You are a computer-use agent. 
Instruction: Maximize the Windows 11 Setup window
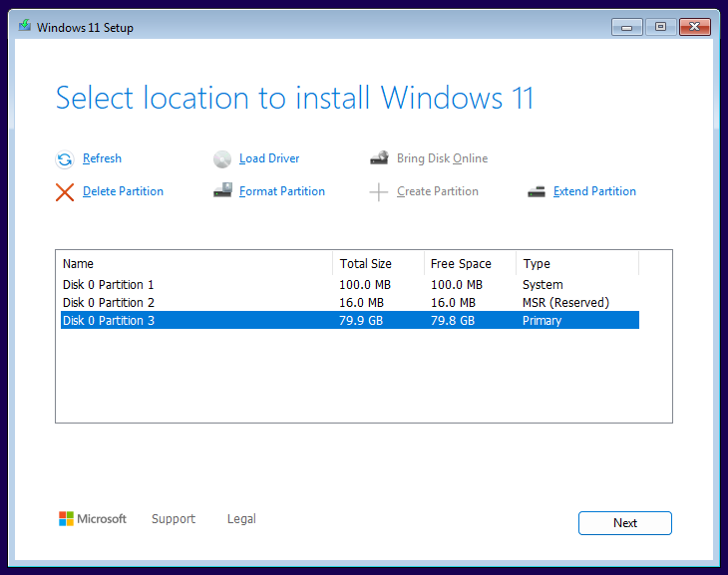tap(660, 27)
